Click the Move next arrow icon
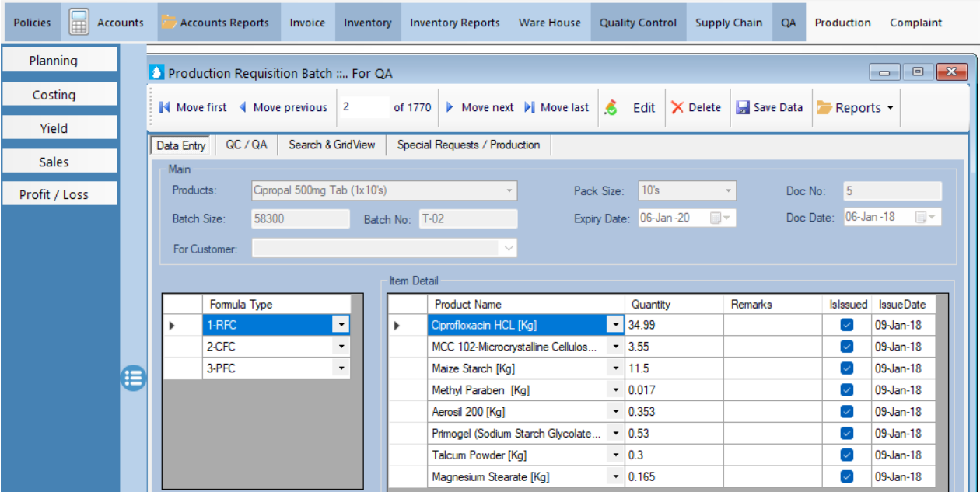Viewport: 980px width, 492px height. point(450,108)
